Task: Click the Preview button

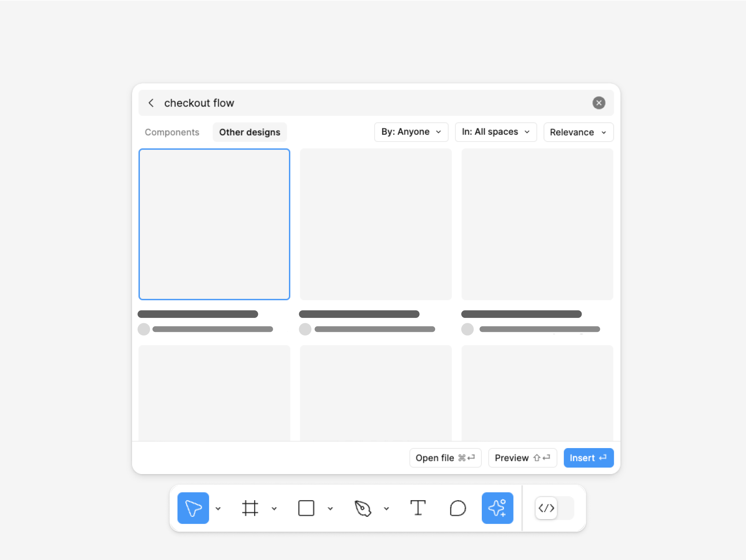Action: click(523, 458)
